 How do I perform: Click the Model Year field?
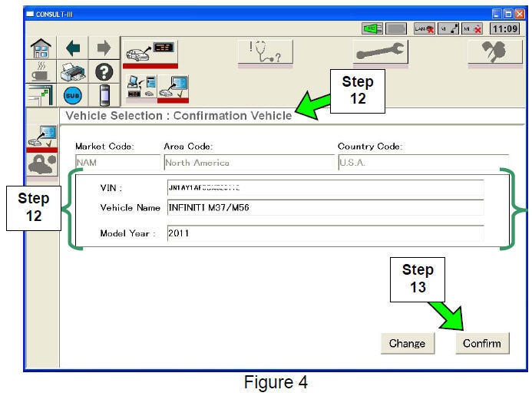click(x=325, y=233)
